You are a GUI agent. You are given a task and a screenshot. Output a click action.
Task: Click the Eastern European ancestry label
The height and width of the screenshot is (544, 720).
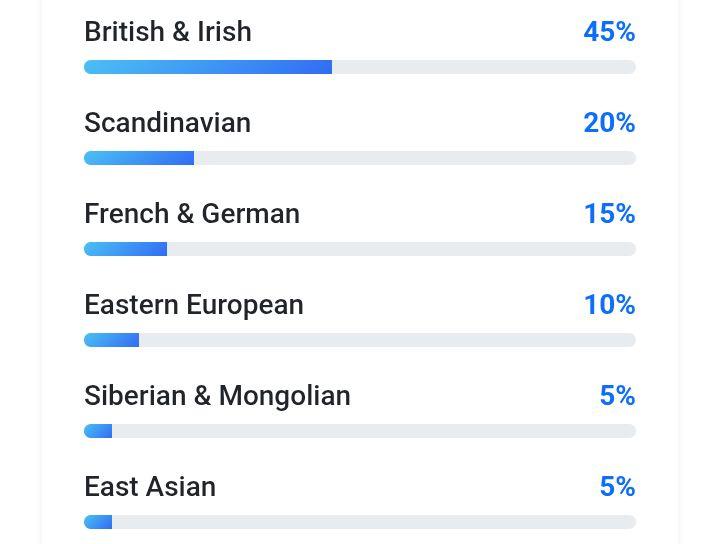pyautogui.click(x=193, y=305)
